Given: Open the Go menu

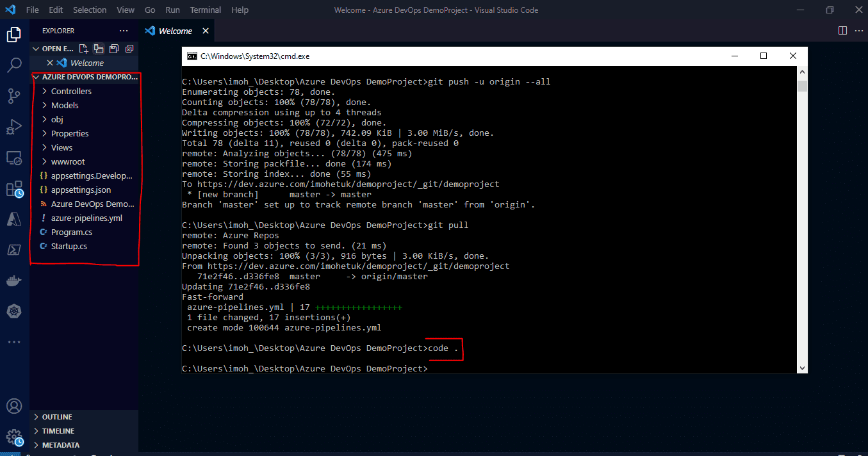Looking at the screenshot, I should (x=150, y=10).
